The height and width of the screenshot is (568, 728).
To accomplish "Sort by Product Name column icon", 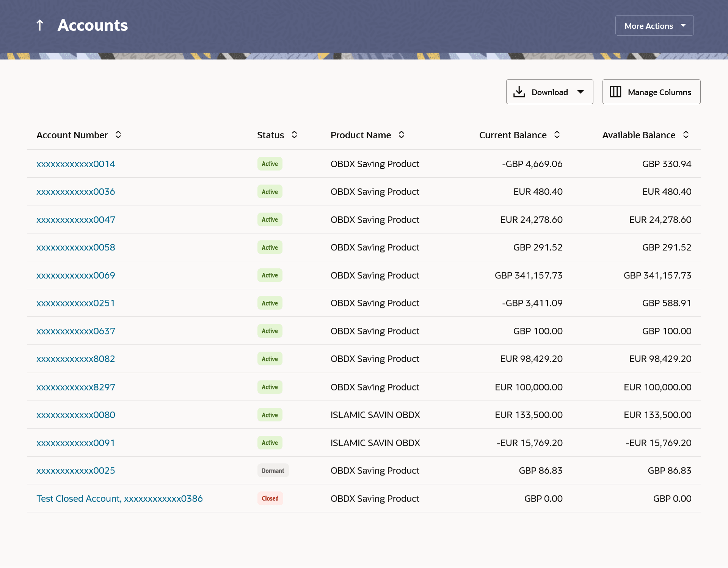I will coord(402,135).
